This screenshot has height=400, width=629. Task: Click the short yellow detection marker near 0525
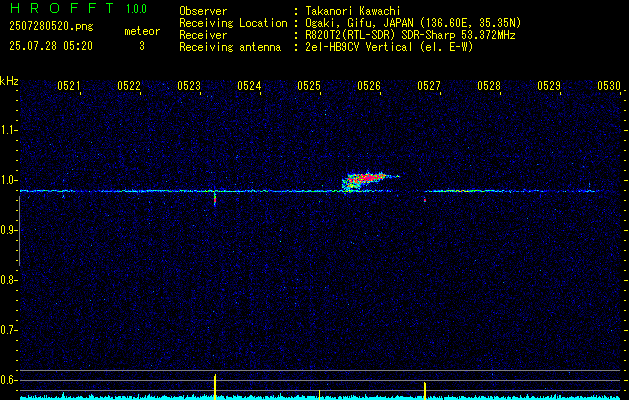pyautogui.click(x=320, y=395)
